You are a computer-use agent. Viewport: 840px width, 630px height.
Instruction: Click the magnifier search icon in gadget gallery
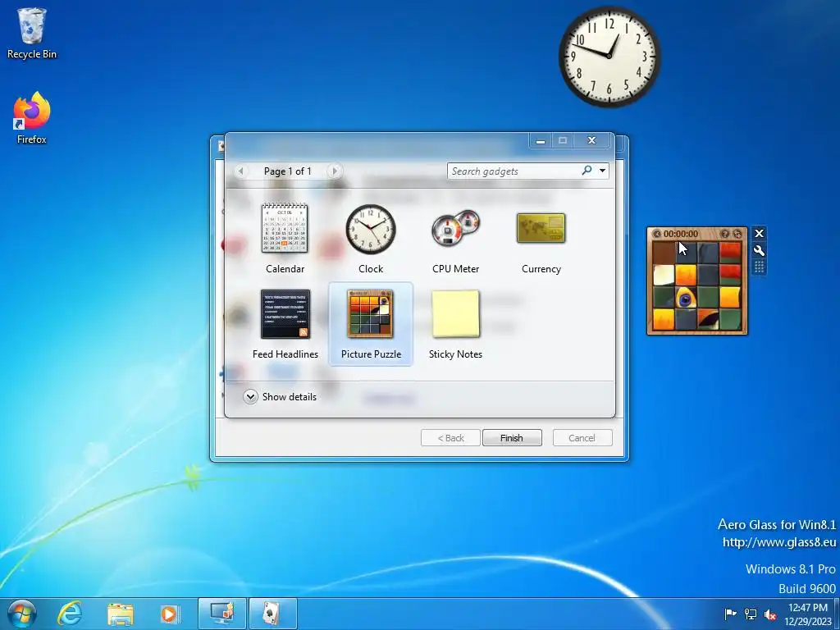pos(587,171)
